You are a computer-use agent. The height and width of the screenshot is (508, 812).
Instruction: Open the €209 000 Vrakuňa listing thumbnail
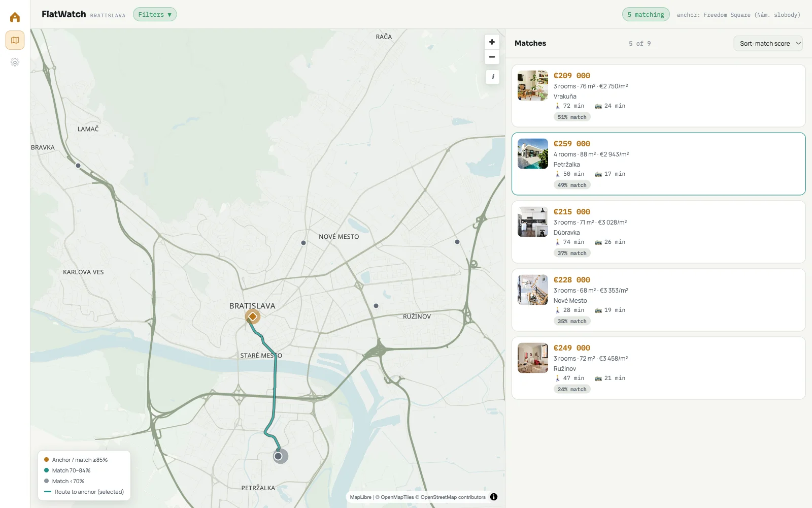click(533, 85)
